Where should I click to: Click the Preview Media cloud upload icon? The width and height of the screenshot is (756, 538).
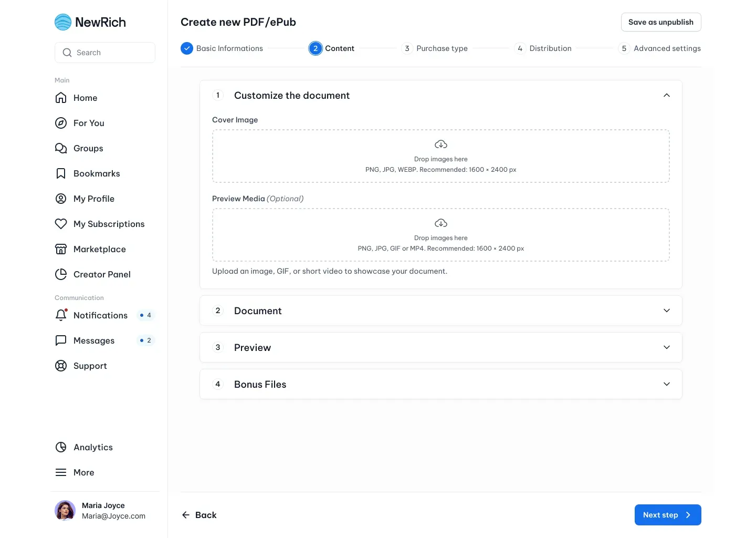441,223
